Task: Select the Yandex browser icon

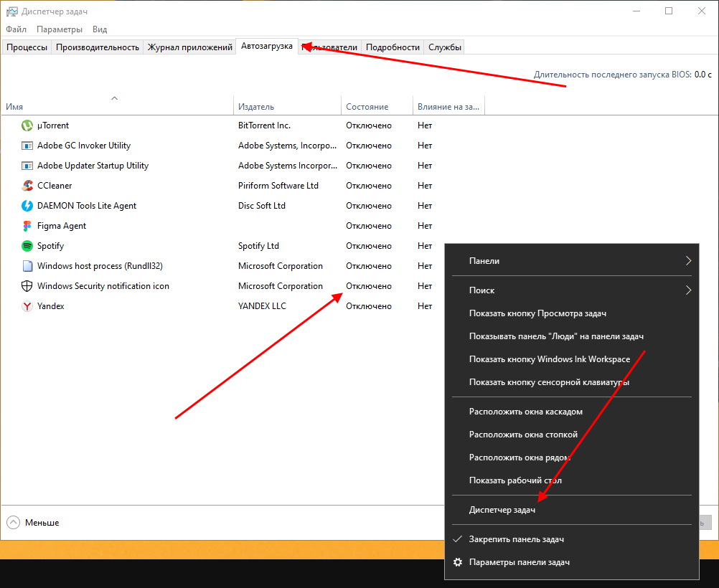Action: coord(27,306)
